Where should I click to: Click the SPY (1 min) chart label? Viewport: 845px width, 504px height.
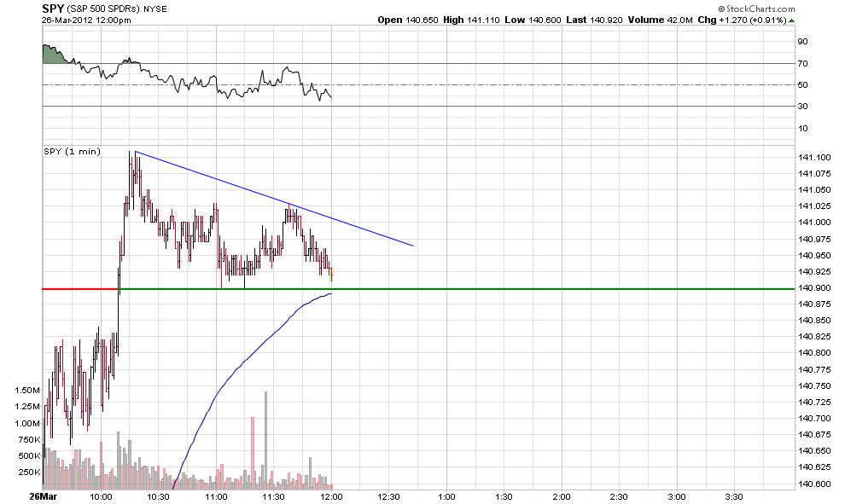point(73,151)
